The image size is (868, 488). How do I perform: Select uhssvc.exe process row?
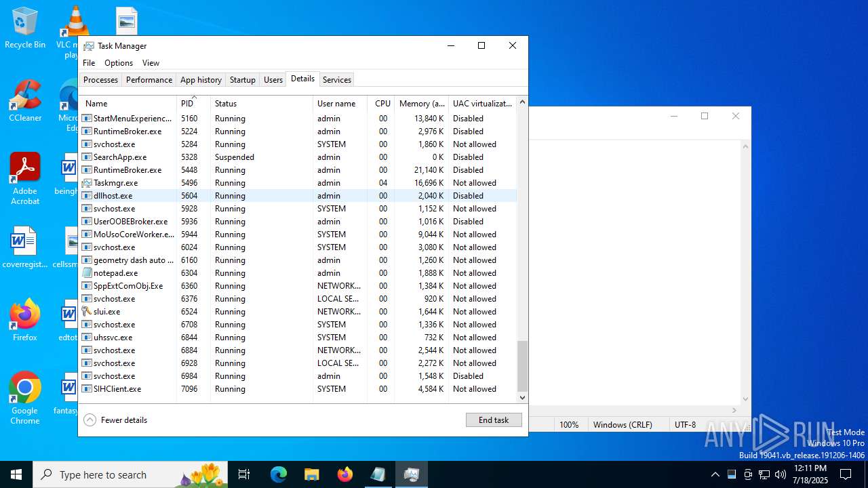pos(298,338)
